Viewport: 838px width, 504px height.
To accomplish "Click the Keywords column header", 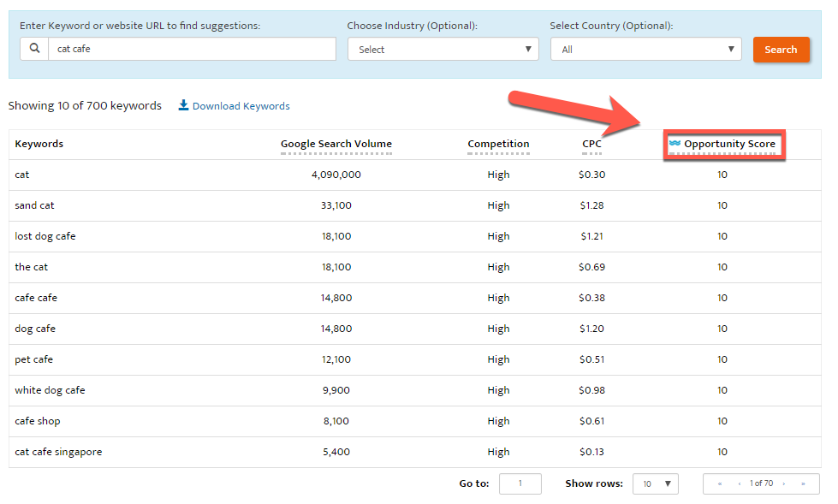I will (39, 144).
